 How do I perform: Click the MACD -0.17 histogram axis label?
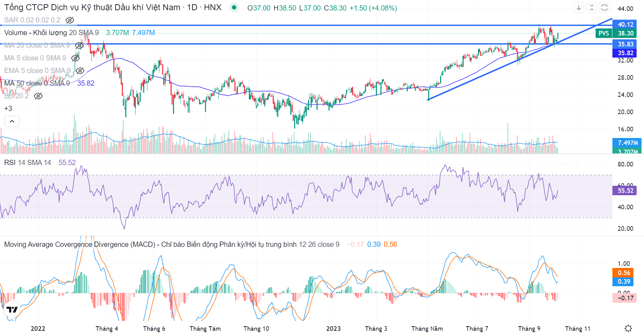[x=625, y=298]
